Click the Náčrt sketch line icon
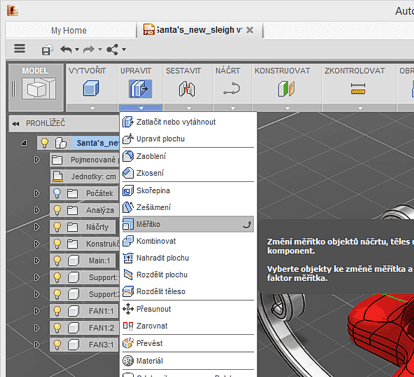 tap(232, 89)
